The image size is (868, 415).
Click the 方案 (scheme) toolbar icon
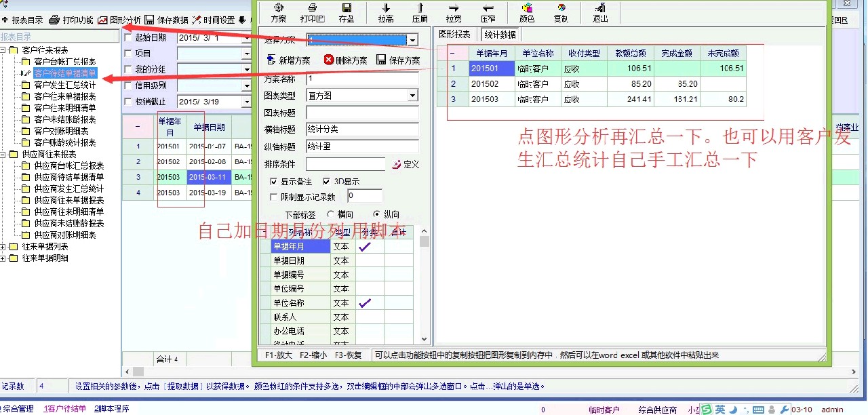[279, 8]
